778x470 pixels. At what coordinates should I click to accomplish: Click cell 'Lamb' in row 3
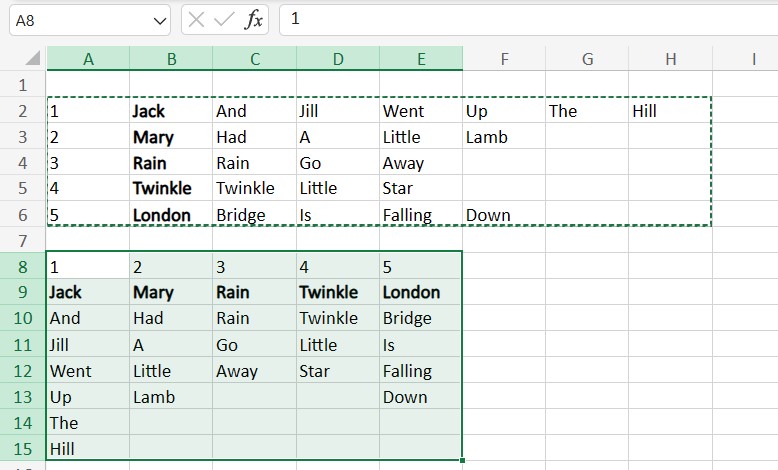[x=504, y=137]
